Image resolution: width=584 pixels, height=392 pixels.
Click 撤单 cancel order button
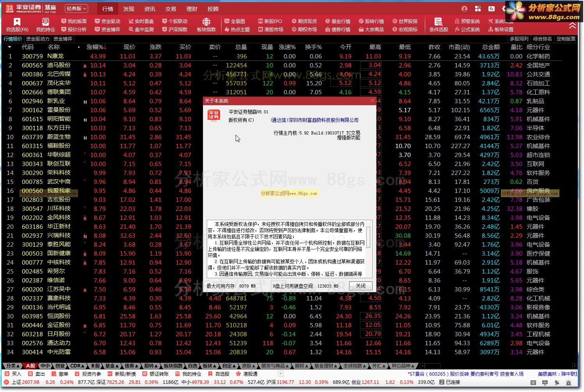tap(60, 374)
